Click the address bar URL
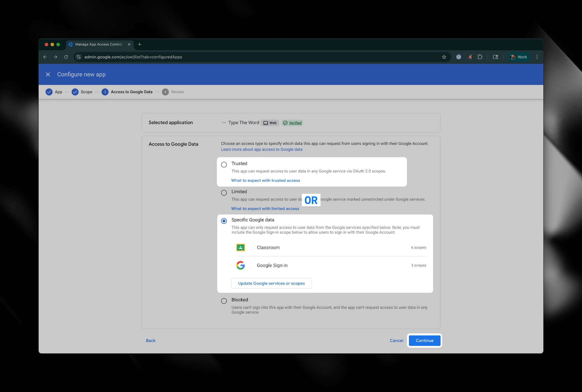Viewport: 582px width, 392px height. click(x=133, y=57)
